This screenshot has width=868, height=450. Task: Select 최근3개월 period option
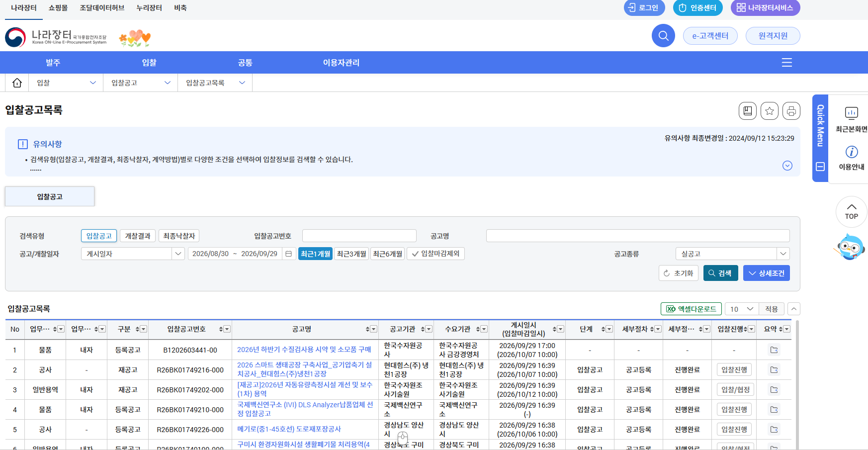point(351,254)
